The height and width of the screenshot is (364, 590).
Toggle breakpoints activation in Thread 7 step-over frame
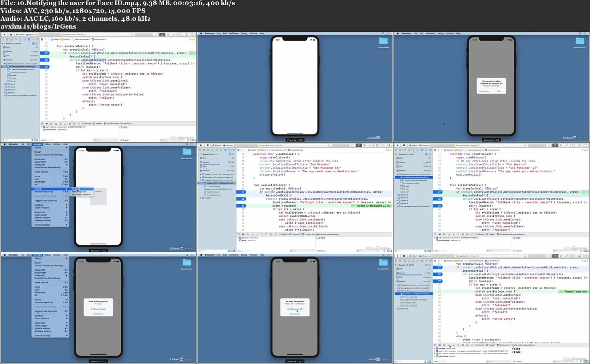(440, 345)
